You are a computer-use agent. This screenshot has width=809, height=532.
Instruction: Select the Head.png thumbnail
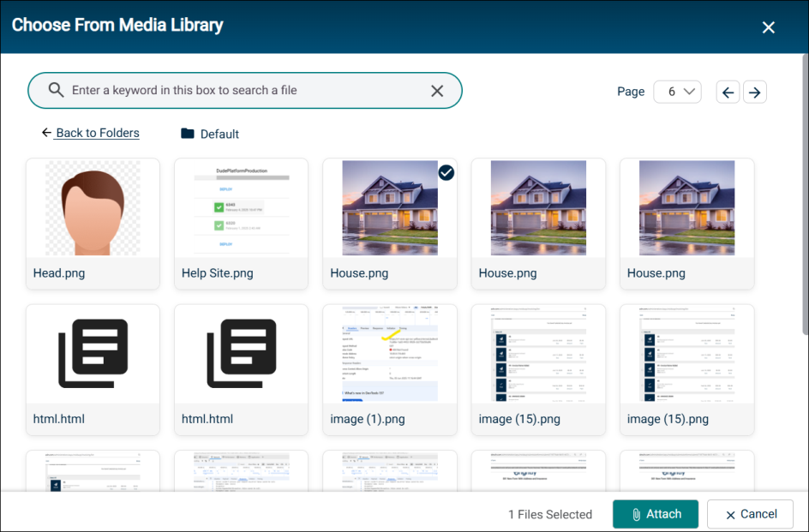[93, 208]
